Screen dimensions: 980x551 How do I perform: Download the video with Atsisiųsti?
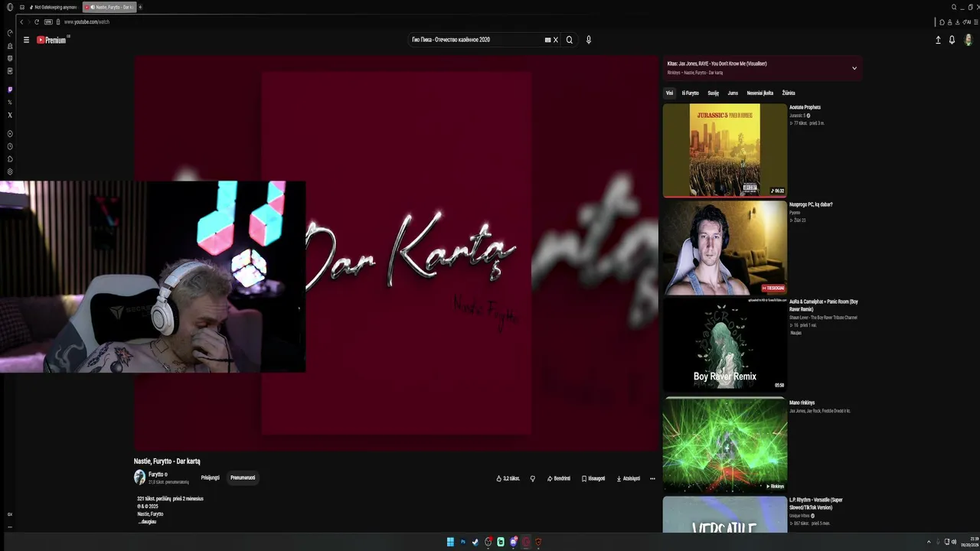click(x=629, y=478)
